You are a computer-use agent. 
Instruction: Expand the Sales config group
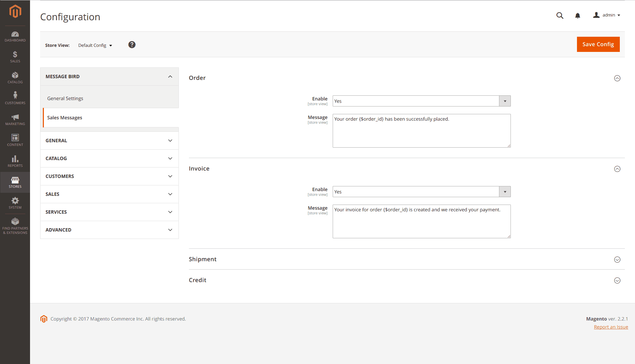(109, 194)
